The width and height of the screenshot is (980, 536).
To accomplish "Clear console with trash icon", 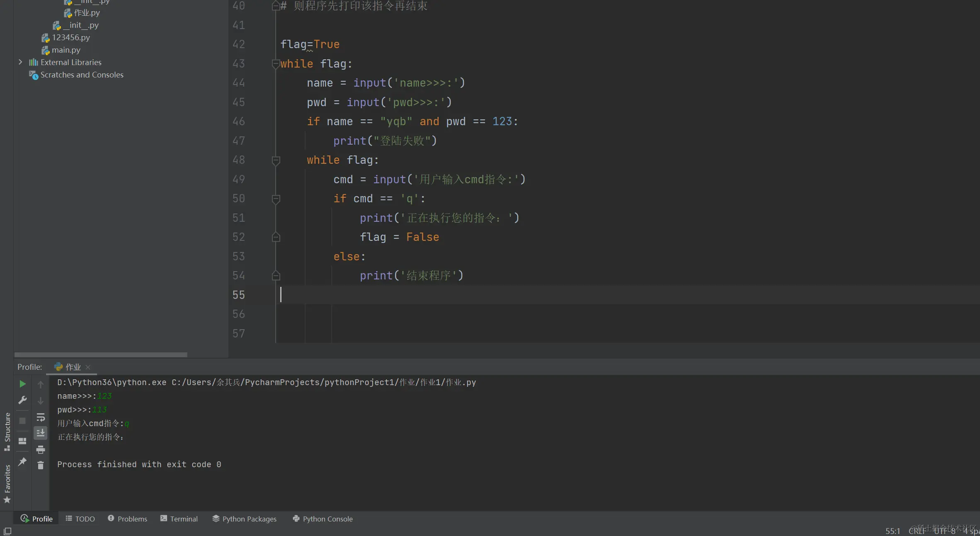I will click(40, 466).
